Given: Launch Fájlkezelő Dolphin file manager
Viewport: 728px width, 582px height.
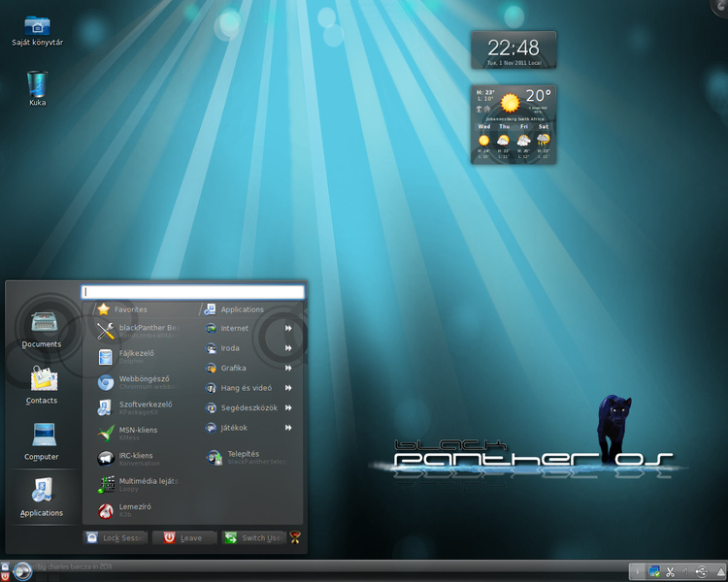Looking at the screenshot, I should pyautogui.click(x=138, y=356).
